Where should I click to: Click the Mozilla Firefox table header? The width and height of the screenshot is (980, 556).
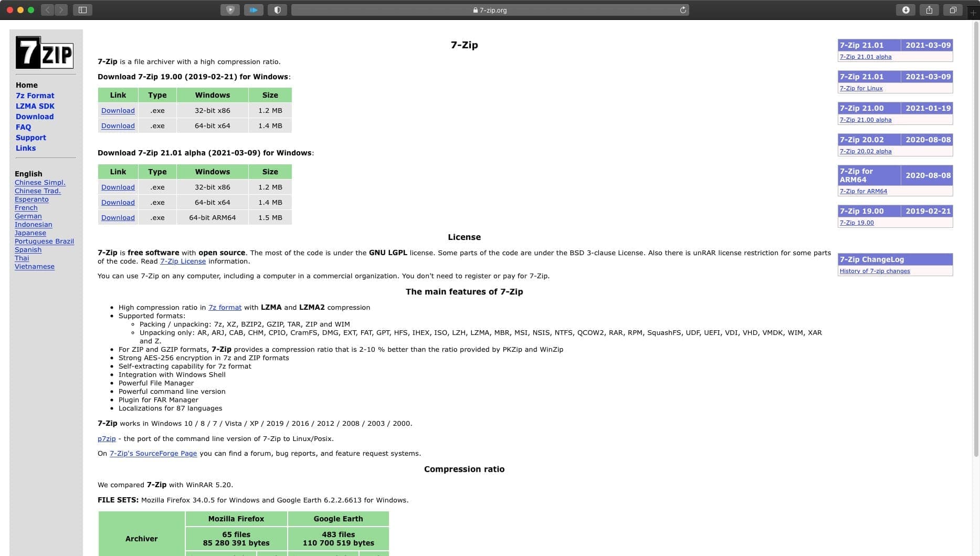[236, 519]
